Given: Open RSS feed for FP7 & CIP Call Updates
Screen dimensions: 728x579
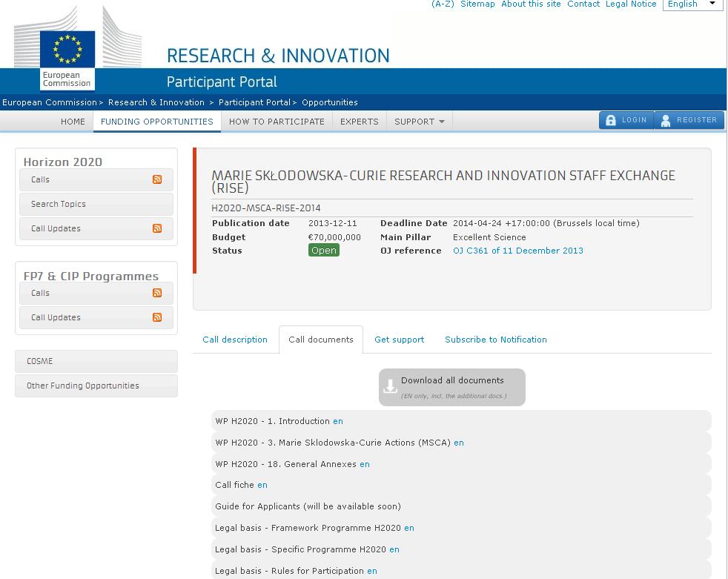Looking at the screenshot, I should click(157, 317).
